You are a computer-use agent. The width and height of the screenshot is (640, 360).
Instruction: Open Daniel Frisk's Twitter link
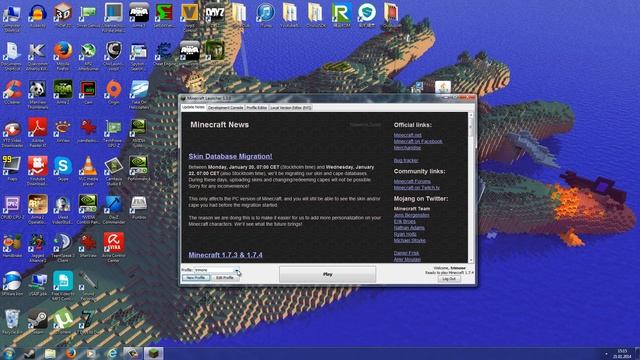click(406, 253)
